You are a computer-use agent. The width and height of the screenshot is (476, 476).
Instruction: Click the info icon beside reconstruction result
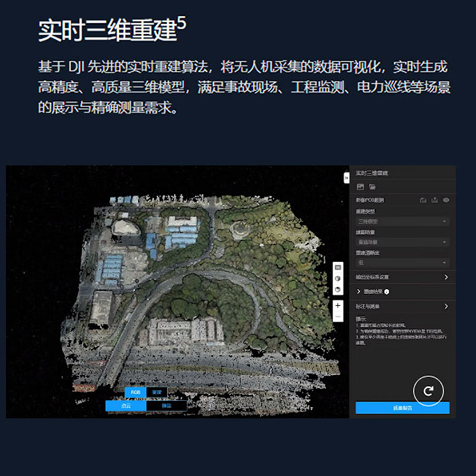point(387,292)
